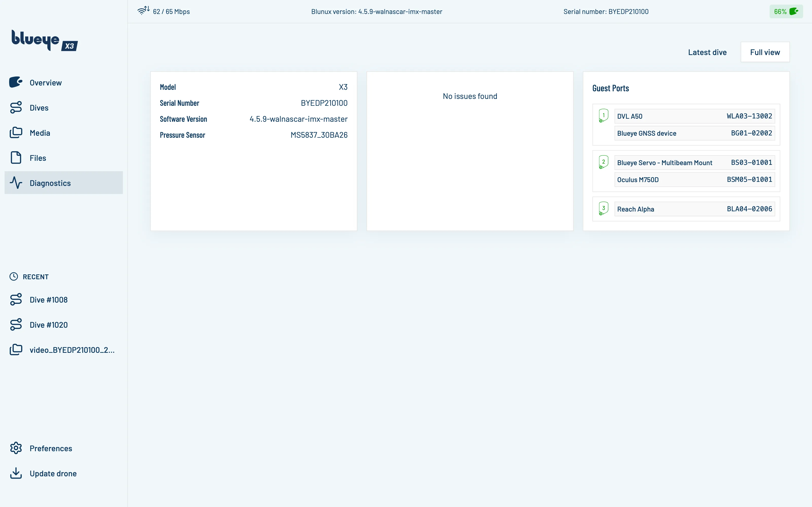Click the Pressure Sensor label

(182, 135)
